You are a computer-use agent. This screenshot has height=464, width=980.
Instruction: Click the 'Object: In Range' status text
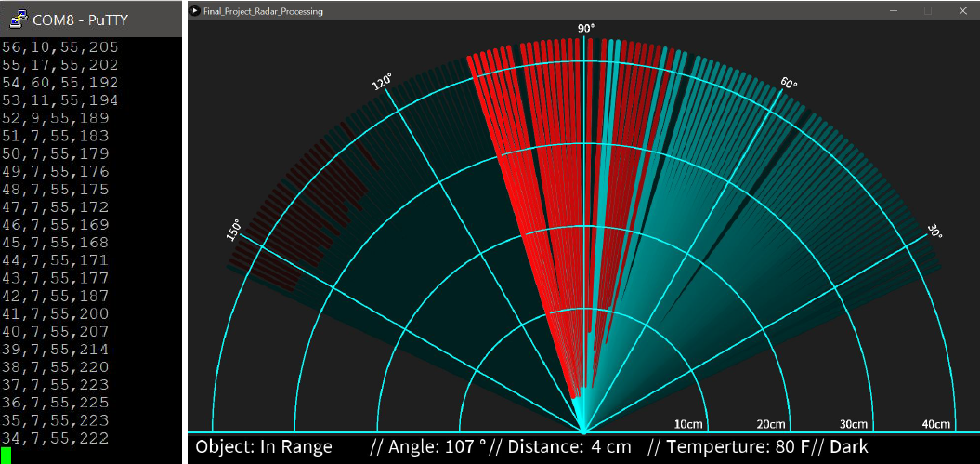264,447
